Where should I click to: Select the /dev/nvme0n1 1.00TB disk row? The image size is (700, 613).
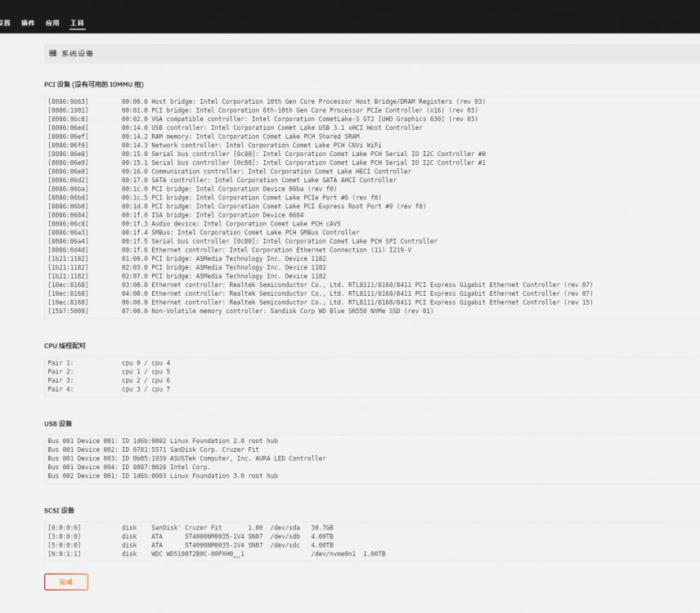pos(217,553)
